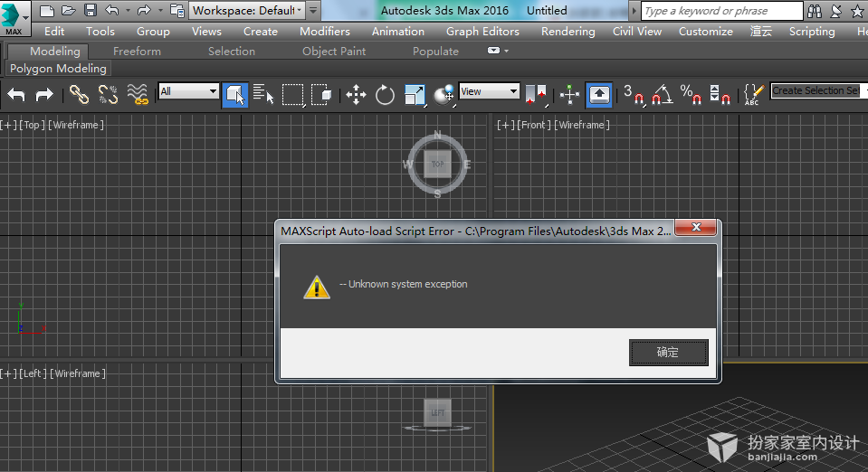
Task: Toggle 3D Snaps magnet
Action: (634, 95)
